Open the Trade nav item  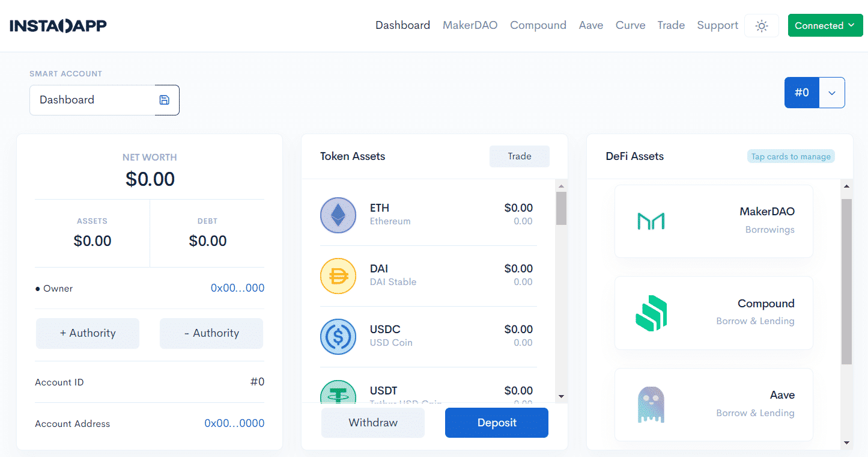pyautogui.click(x=671, y=25)
